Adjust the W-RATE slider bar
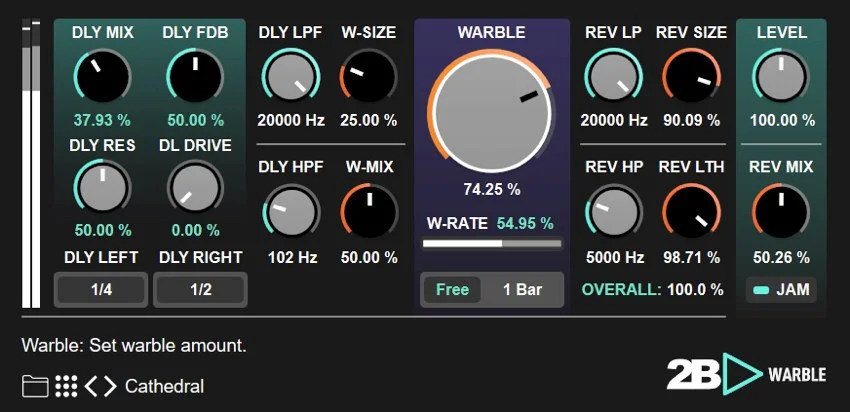The height and width of the screenshot is (412, 850). (x=492, y=244)
